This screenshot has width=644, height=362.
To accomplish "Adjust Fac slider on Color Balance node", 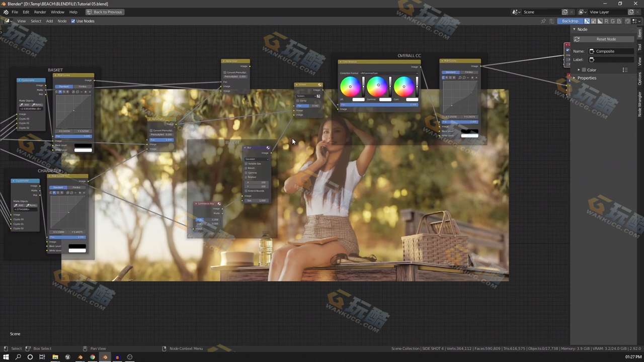I will [x=378, y=105].
